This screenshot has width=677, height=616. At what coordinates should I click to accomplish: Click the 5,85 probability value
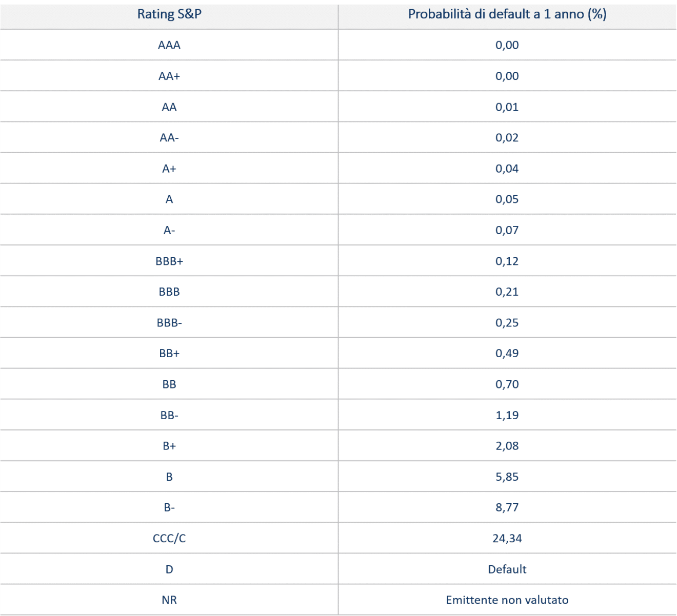(507, 477)
